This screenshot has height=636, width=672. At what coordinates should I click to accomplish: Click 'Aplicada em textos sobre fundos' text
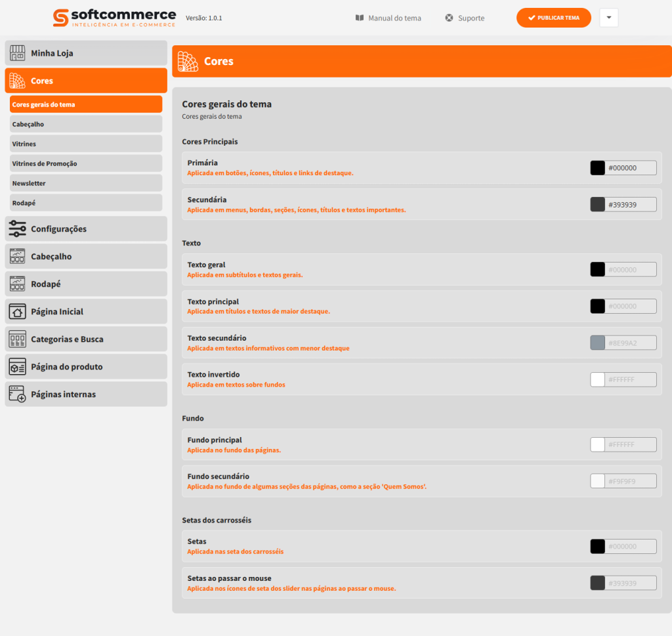click(x=236, y=385)
